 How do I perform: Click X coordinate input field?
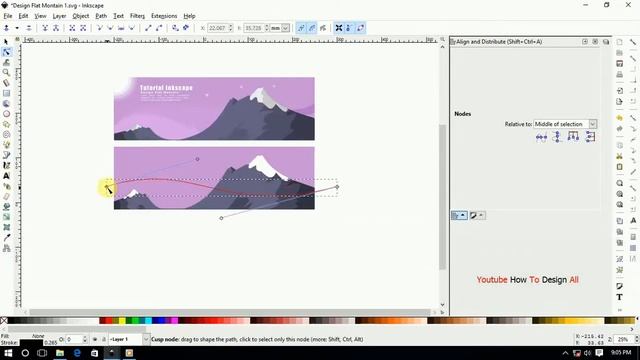tap(220, 28)
